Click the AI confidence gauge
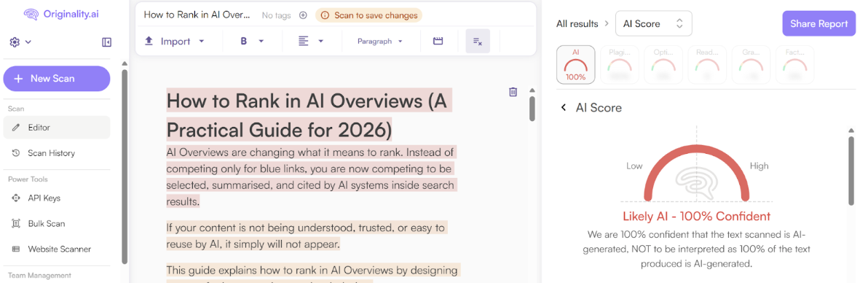868x283 pixels. [697, 172]
